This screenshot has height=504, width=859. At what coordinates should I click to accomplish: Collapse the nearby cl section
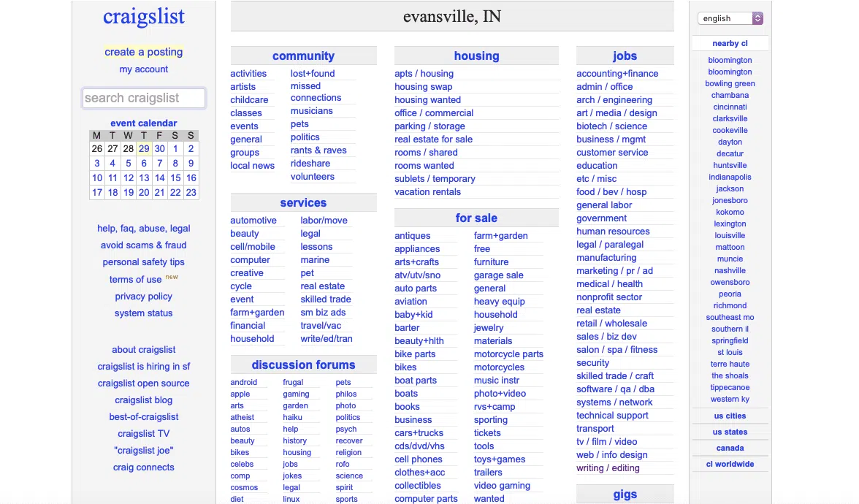click(x=730, y=43)
